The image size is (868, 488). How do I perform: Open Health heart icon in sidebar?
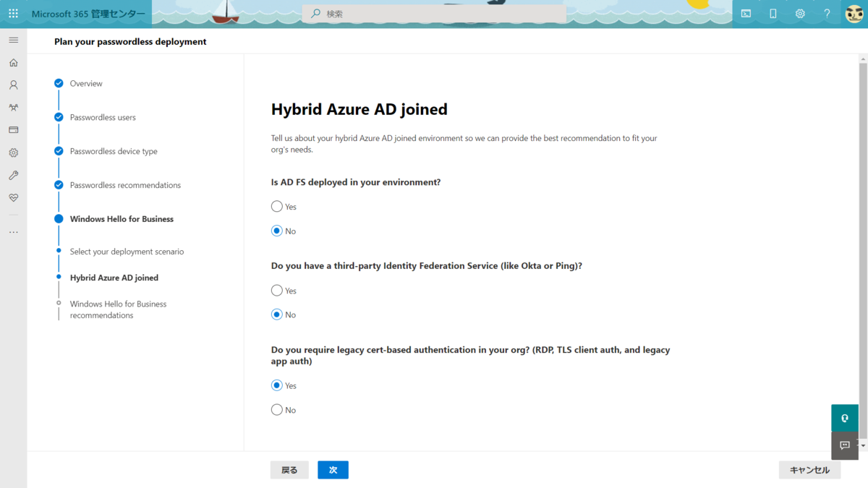click(x=13, y=198)
